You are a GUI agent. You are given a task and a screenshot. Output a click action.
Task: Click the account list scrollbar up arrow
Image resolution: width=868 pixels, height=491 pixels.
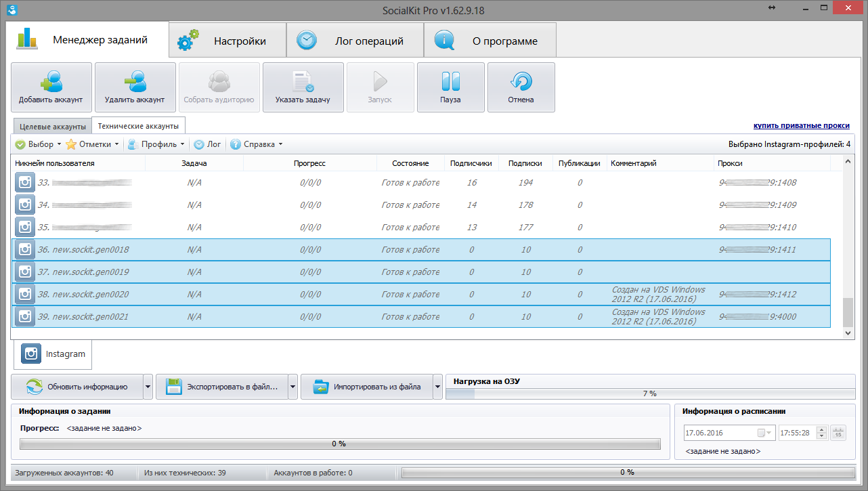click(848, 162)
